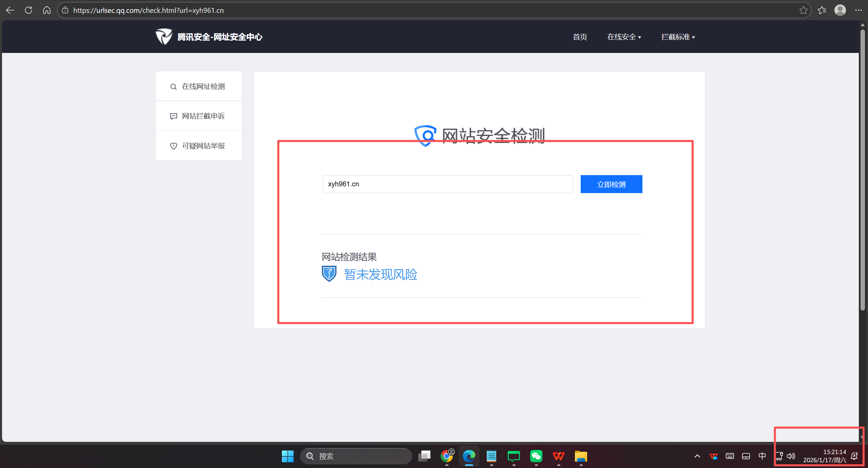Click the browser back arrow

[10, 10]
